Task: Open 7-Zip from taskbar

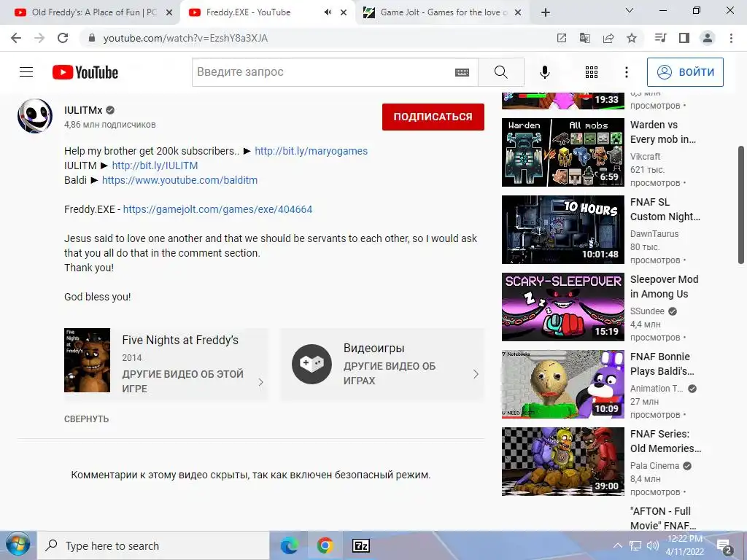Action: pyautogui.click(x=360, y=545)
